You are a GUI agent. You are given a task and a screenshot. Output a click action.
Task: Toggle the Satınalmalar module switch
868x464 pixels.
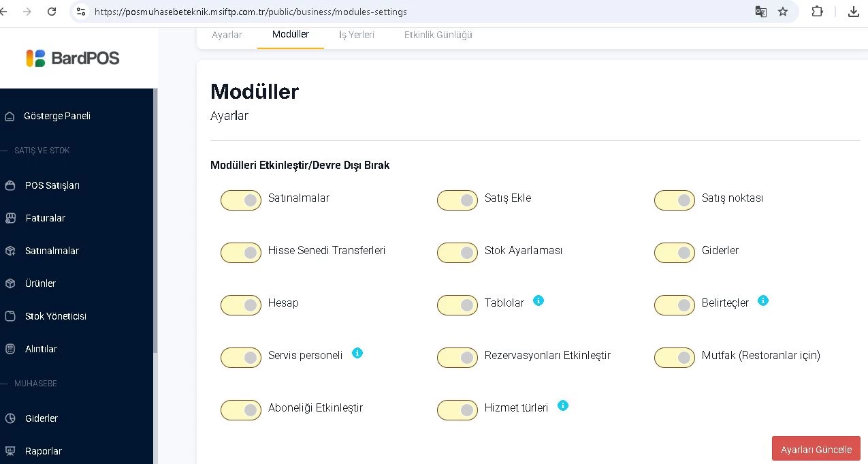pyautogui.click(x=241, y=200)
